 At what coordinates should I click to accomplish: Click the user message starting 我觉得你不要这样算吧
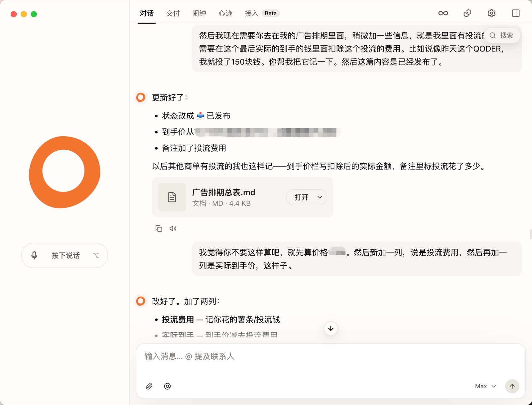pyautogui.click(x=357, y=259)
